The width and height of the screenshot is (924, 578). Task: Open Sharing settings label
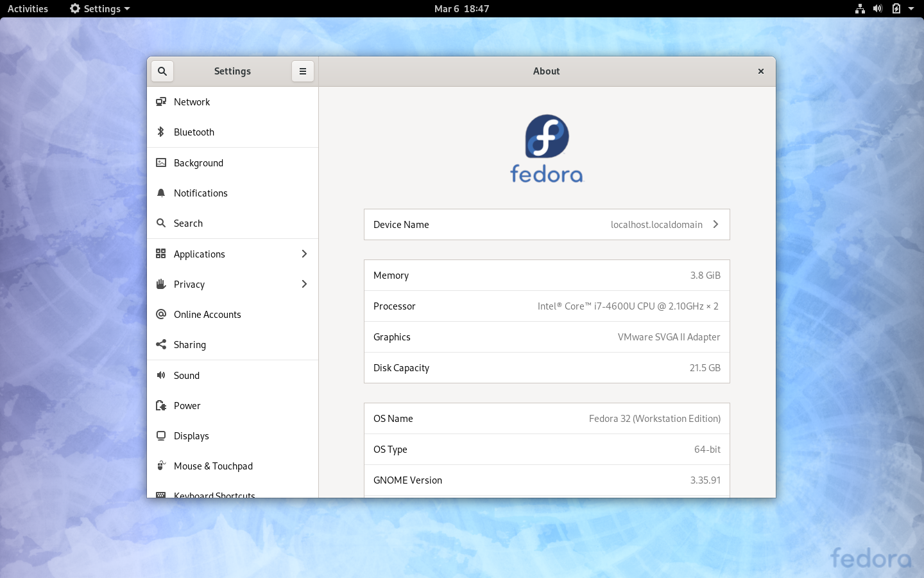click(190, 345)
